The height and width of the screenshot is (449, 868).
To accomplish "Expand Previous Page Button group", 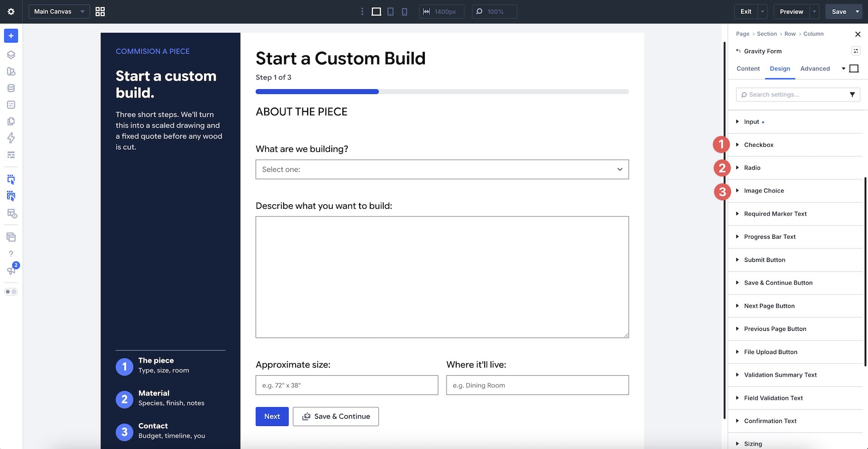I will pyautogui.click(x=795, y=329).
